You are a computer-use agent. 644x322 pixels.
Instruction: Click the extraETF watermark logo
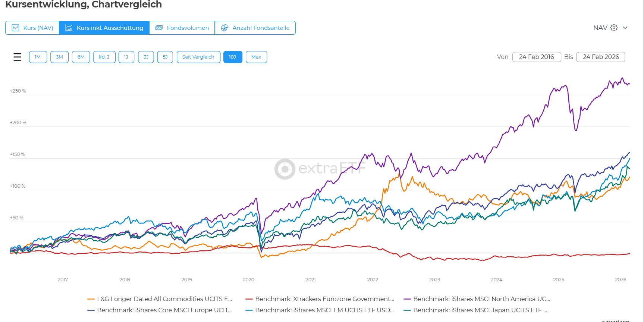coord(285,169)
